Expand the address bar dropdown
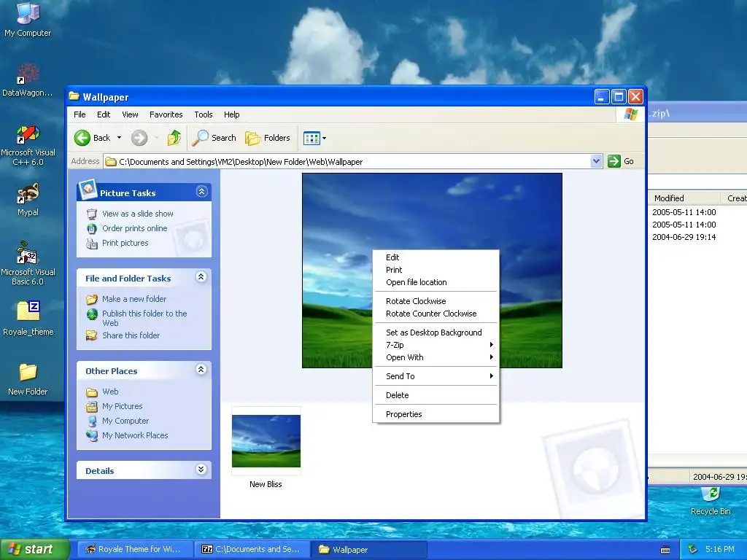Viewport: 747px width, 560px height. click(596, 161)
